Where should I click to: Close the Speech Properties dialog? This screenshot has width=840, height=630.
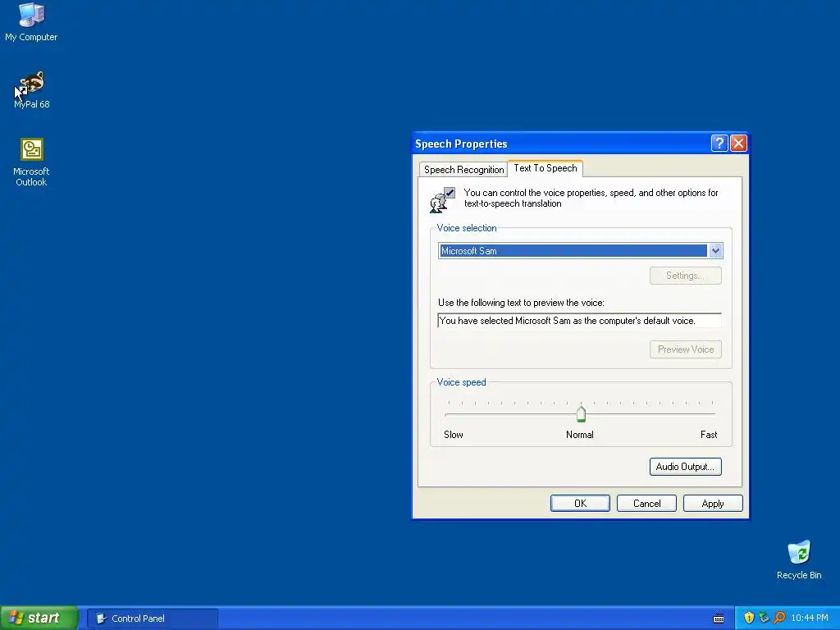click(x=738, y=143)
